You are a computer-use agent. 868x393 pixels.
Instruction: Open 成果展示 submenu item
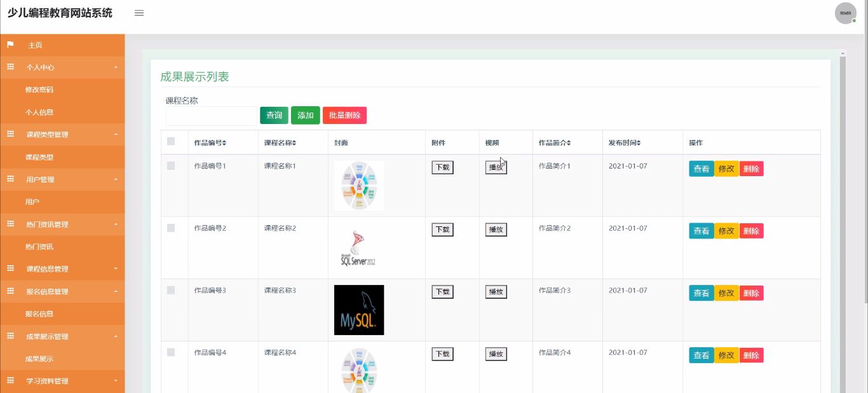coord(39,359)
